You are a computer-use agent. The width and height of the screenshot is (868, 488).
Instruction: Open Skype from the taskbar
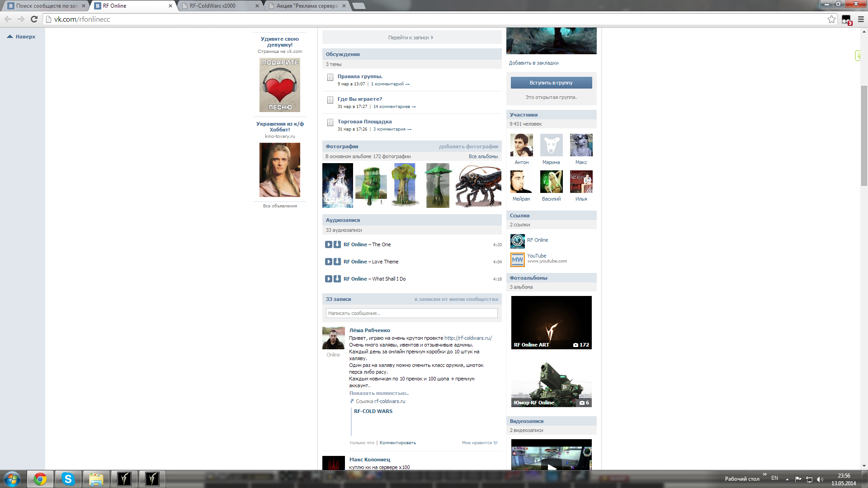pos(68,479)
